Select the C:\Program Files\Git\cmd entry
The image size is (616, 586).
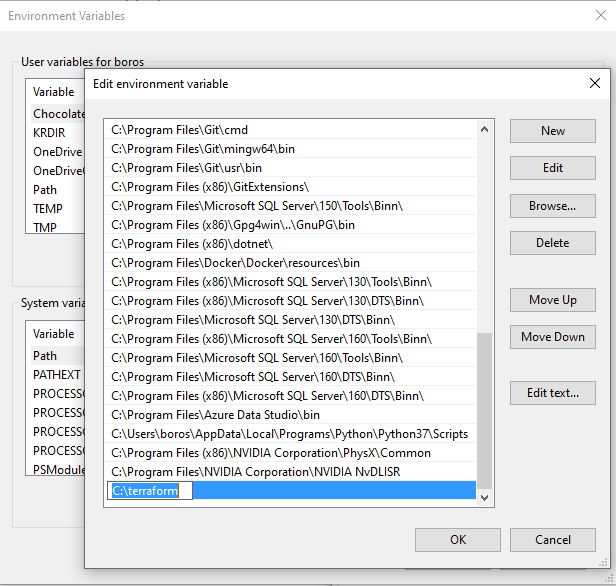tap(290, 130)
